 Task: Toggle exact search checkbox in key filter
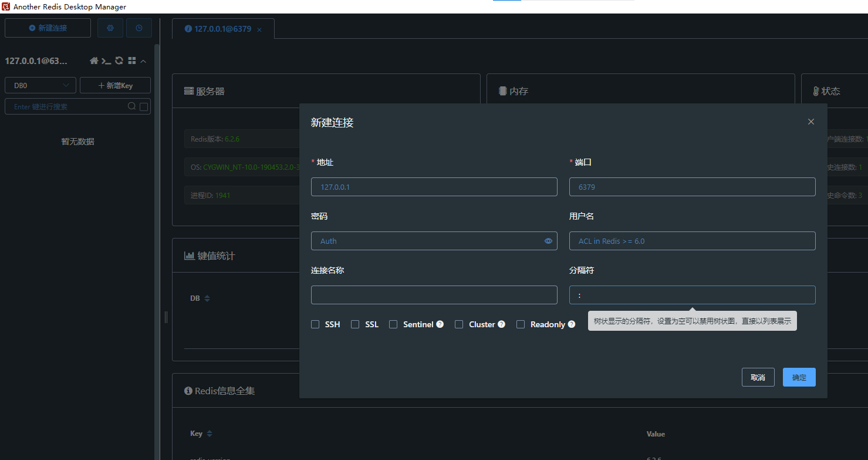point(144,107)
